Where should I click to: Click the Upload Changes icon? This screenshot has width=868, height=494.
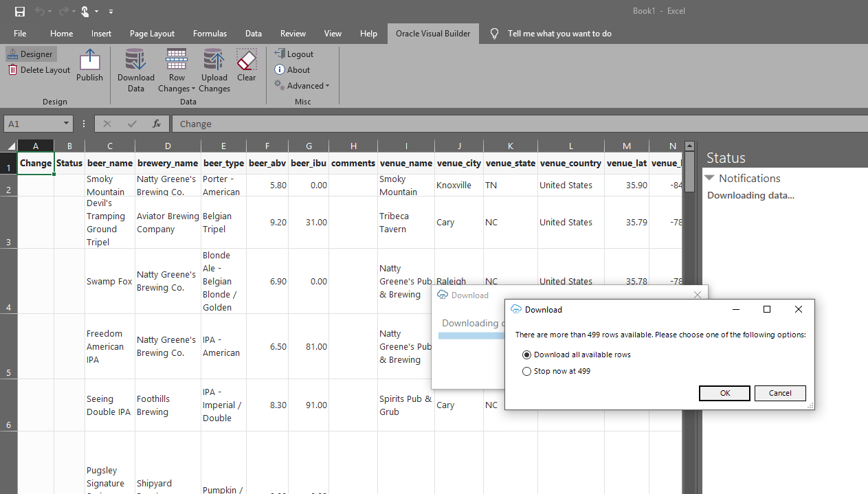coord(214,60)
